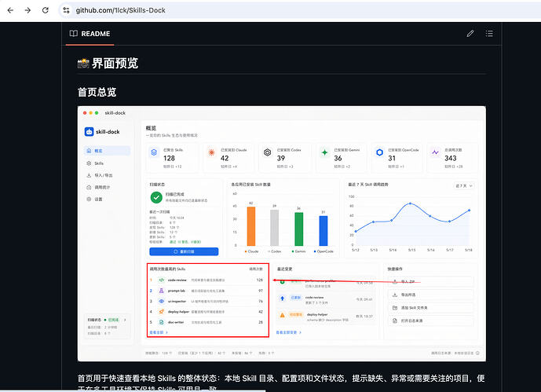541x392 pixels.
Task: Click the 导出所选 quick action button
Action: 430,295
